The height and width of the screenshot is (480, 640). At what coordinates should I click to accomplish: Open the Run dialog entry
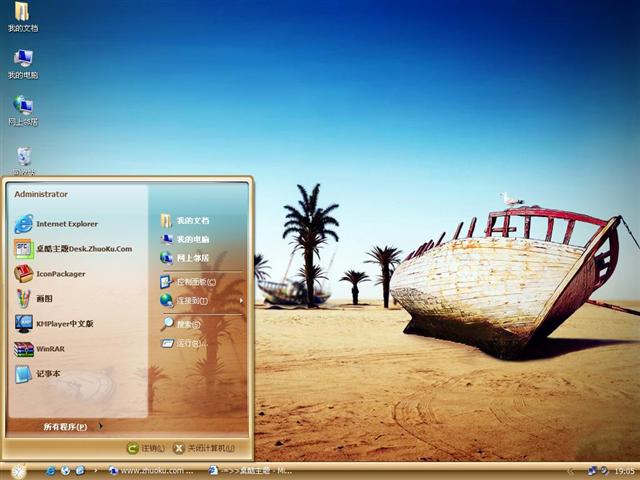click(183, 344)
